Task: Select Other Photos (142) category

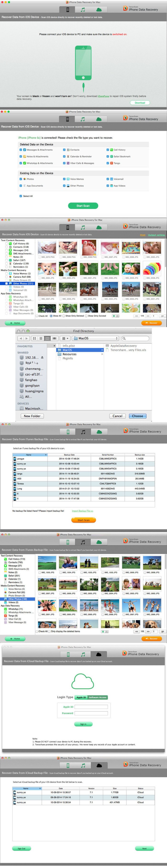Action: click(x=18, y=599)
